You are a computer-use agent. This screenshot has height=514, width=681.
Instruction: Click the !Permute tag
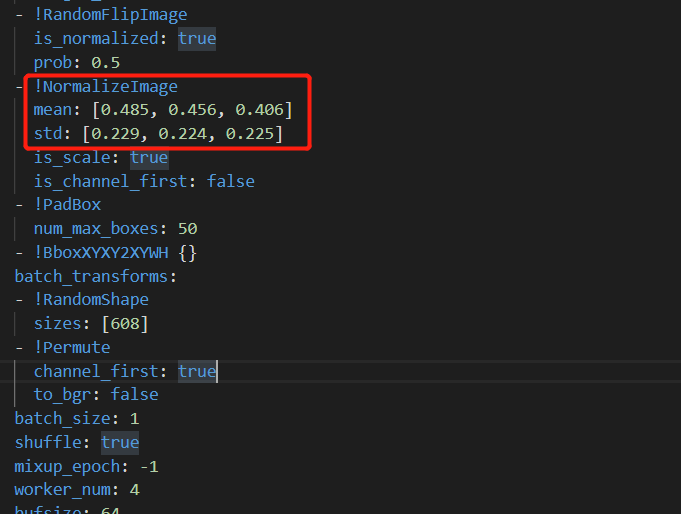72,348
